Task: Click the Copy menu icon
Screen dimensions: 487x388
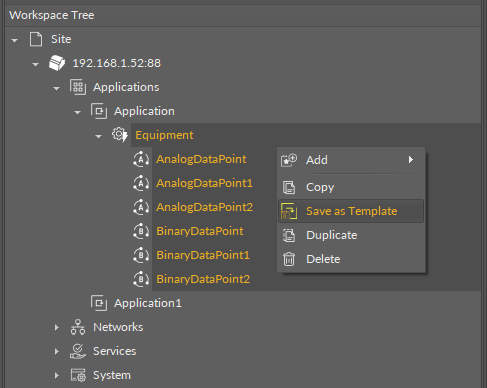Action: 289,187
